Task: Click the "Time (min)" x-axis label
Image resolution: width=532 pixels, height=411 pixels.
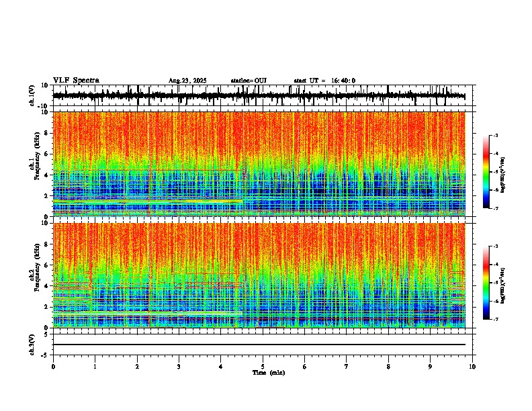Action: (x=269, y=373)
